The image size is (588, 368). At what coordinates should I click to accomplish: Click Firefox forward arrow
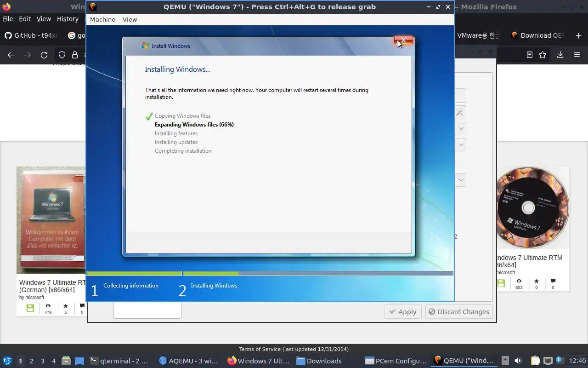click(28, 55)
